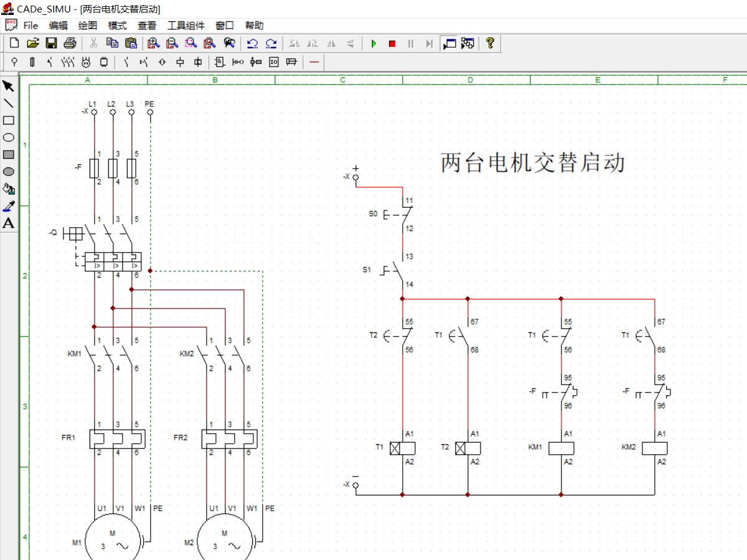Create a new circuit document
The height and width of the screenshot is (560, 747).
coord(13,42)
